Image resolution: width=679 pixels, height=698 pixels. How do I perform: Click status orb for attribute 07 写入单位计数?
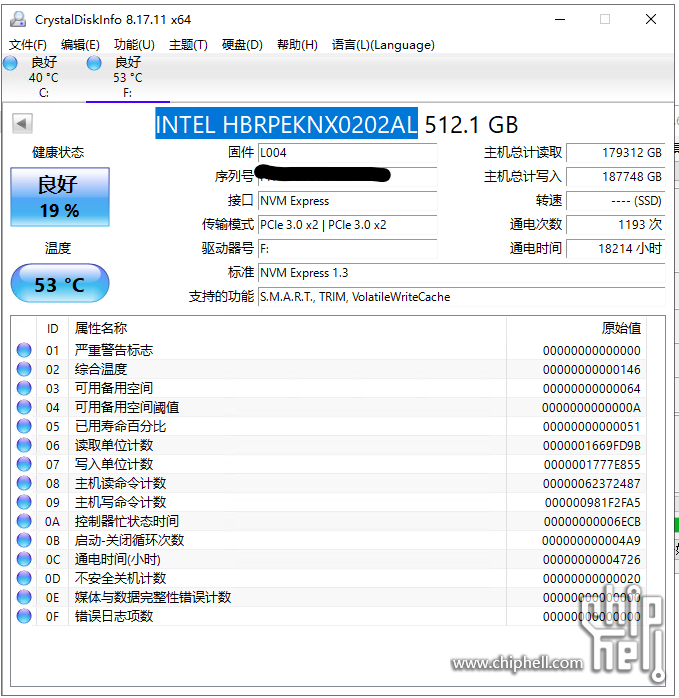click(x=24, y=464)
